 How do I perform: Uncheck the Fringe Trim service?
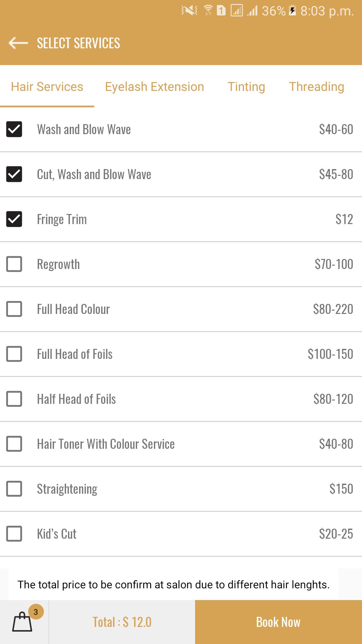pyautogui.click(x=14, y=219)
